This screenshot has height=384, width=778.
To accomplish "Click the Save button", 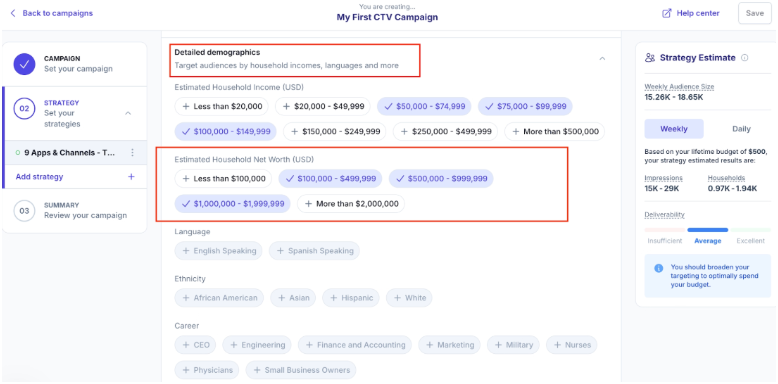I will [755, 13].
